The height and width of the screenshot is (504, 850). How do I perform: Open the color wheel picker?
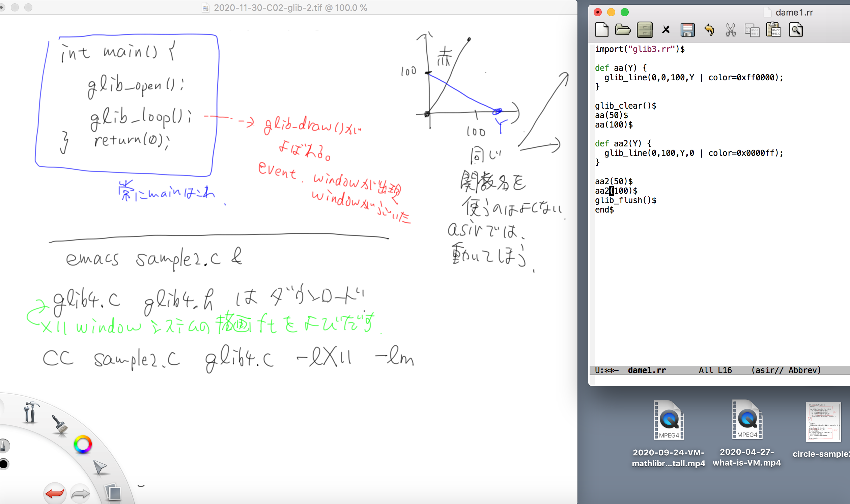tap(83, 444)
